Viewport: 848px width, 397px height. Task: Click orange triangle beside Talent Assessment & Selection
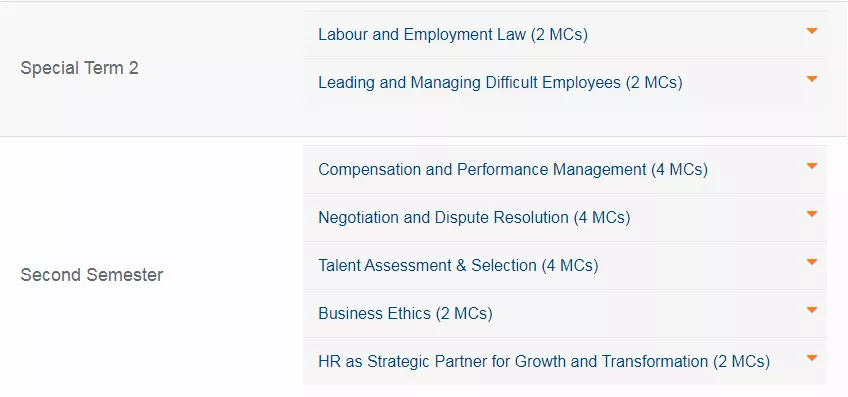(x=811, y=262)
